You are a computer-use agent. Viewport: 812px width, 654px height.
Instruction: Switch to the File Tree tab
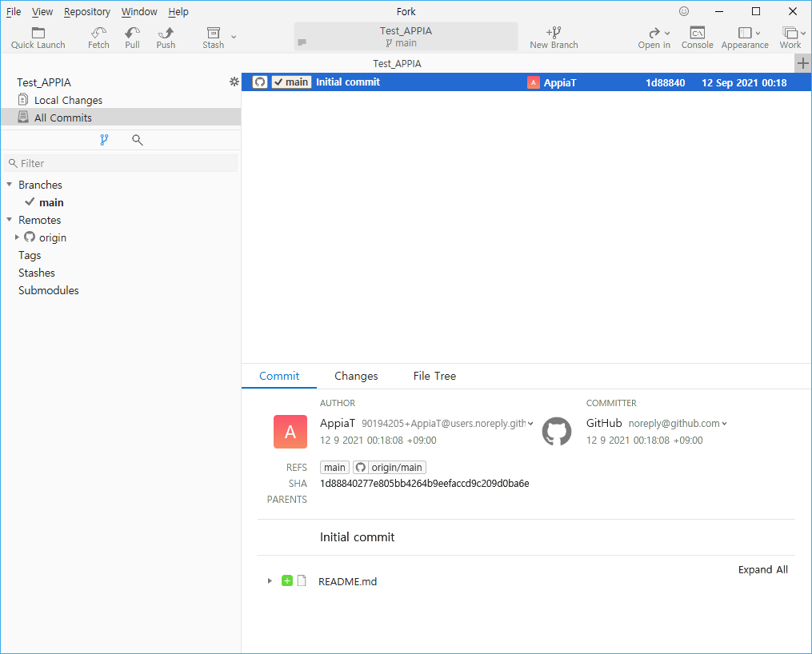pyautogui.click(x=434, y=376)
